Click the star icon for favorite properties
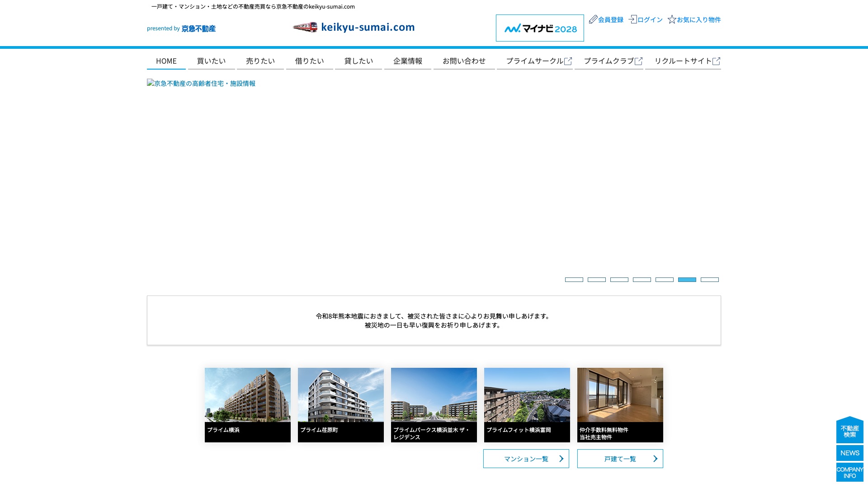The height and width of the screenshot is (488, 868). coord(672,19)
